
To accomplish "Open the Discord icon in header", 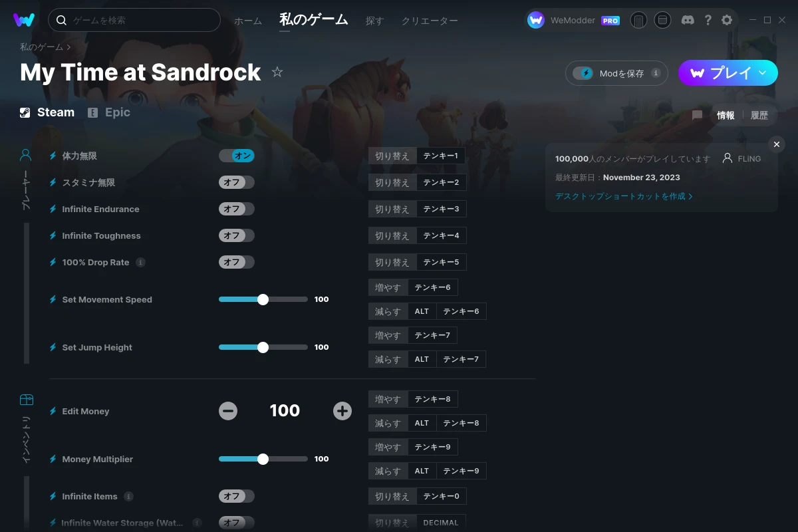I will click(688, 20).
